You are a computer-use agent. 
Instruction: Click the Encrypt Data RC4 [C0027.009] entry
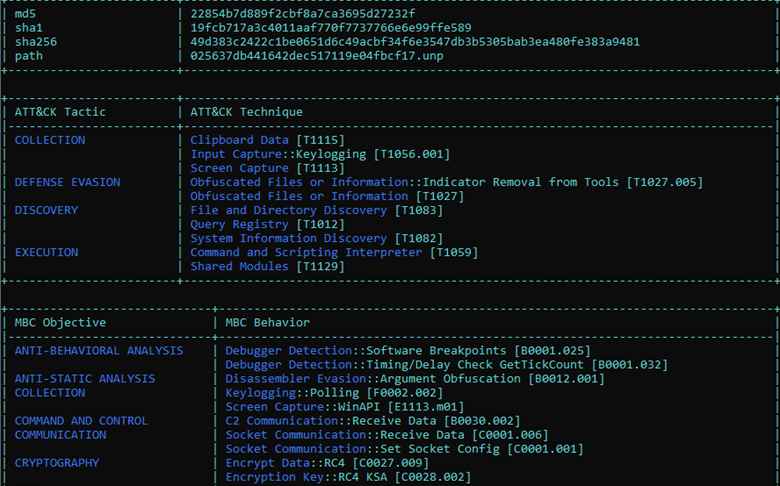327,463
